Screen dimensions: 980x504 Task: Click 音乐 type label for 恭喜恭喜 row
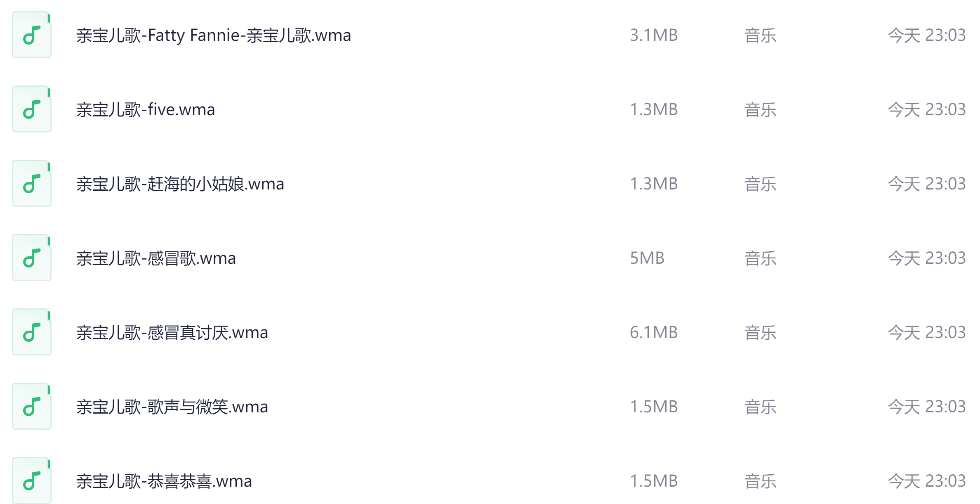[x=760, y=481]
